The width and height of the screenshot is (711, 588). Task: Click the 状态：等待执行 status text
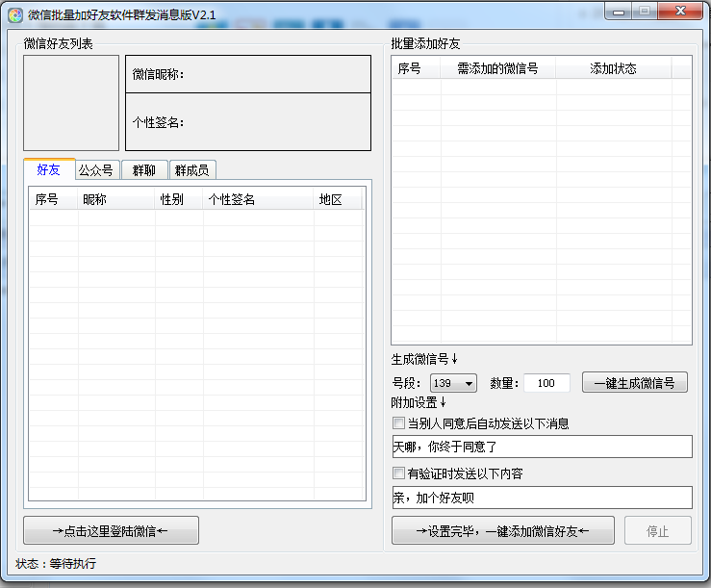pos(56,564)
